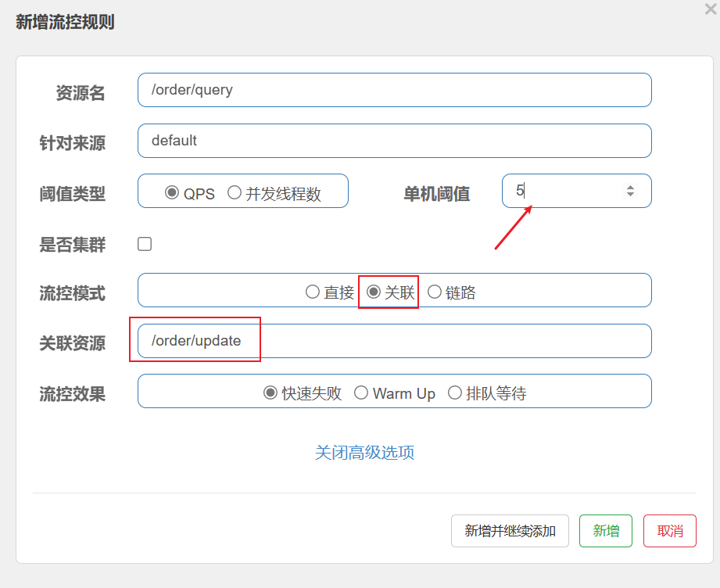Click the 单机阈值 label
The height and width of the screenshot is (588, 720).
pos(437,193)
